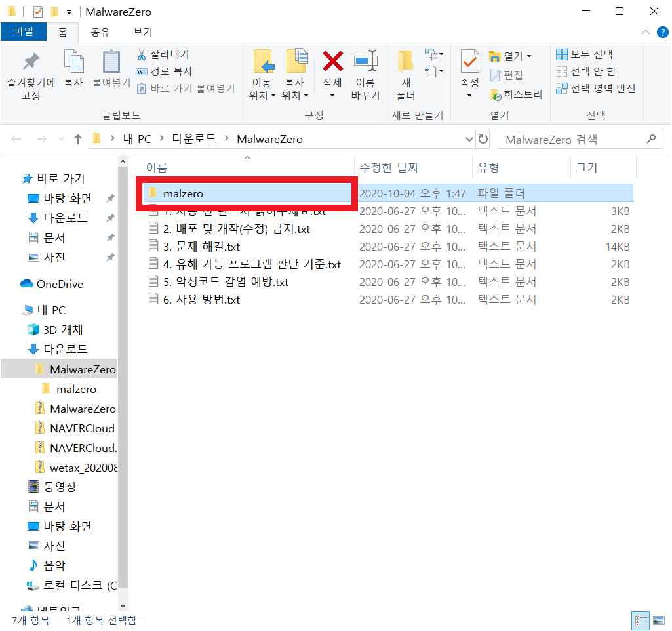672x631 pixels.
Task: Click the 복사 (Copy) ribbon icon
Action: [x=73, y=69]
